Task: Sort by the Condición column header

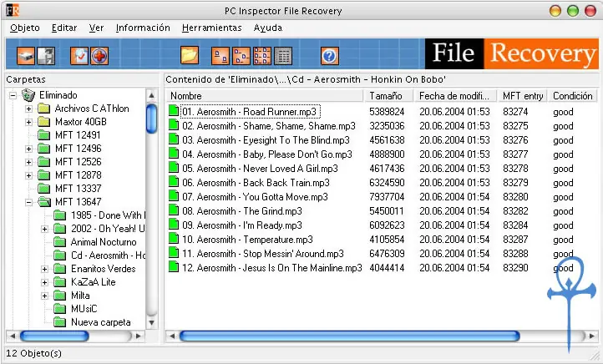Action: point(573,96)
